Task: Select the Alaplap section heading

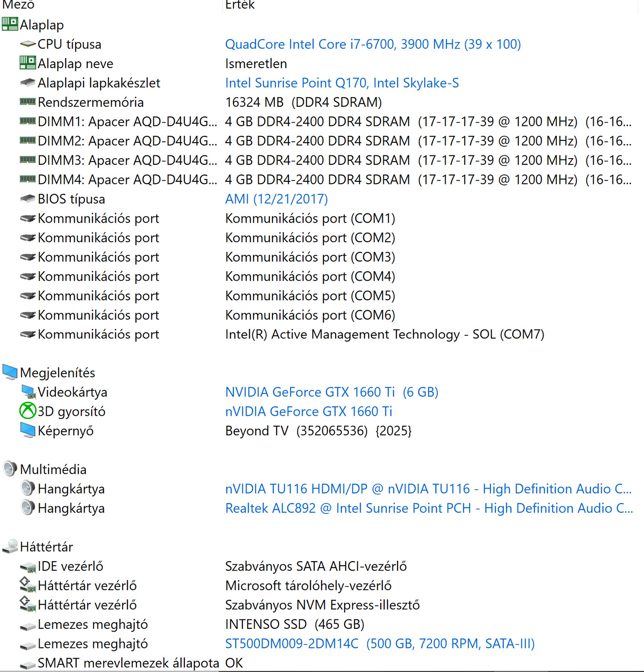Action: 42,25
